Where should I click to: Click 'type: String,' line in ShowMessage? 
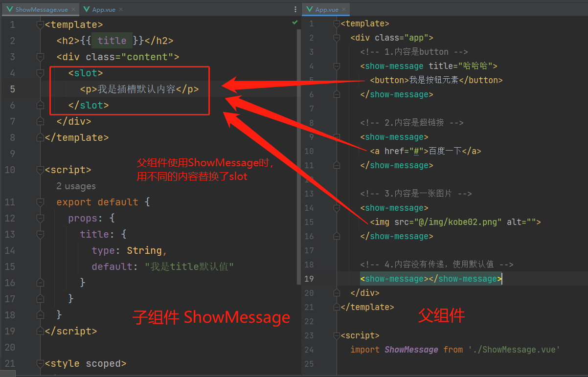tap(130, 251)
